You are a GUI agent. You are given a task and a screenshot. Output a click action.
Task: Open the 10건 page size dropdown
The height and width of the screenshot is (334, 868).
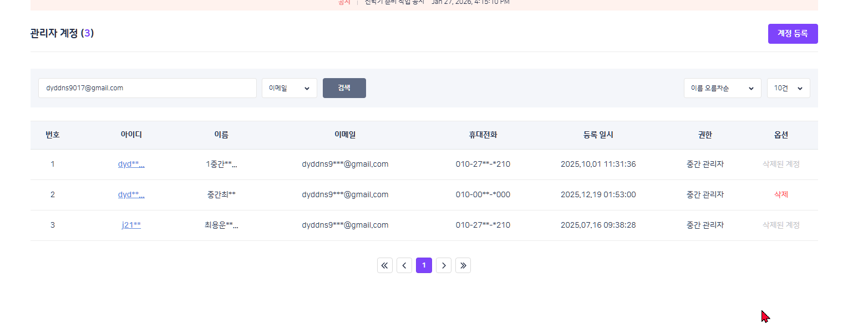click(788, 88)
